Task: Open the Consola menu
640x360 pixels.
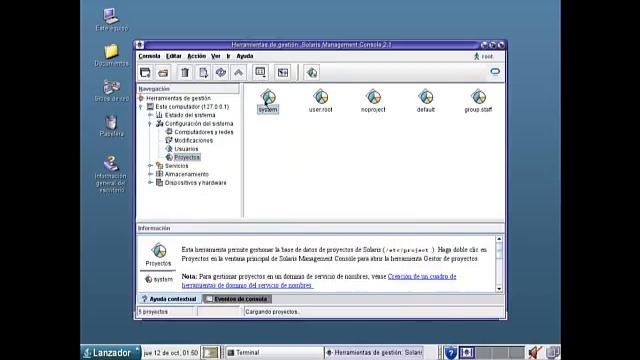Action: point(149,56)
